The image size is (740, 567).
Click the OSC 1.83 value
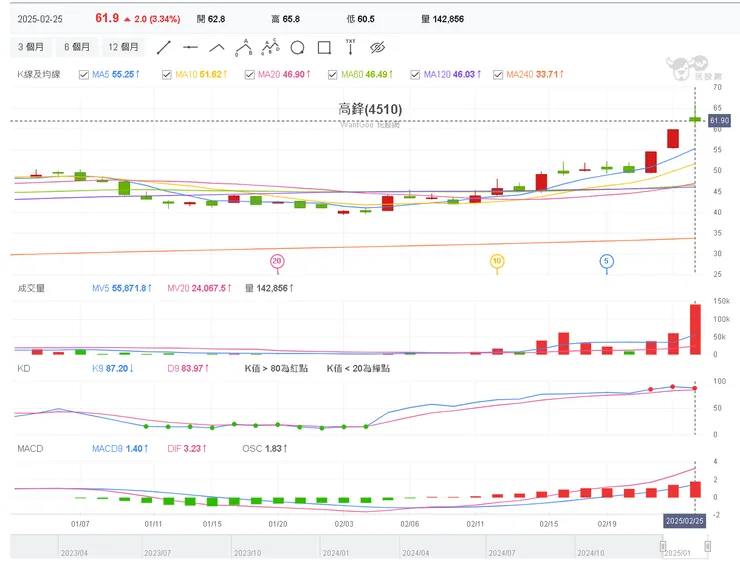click(265, 449)
